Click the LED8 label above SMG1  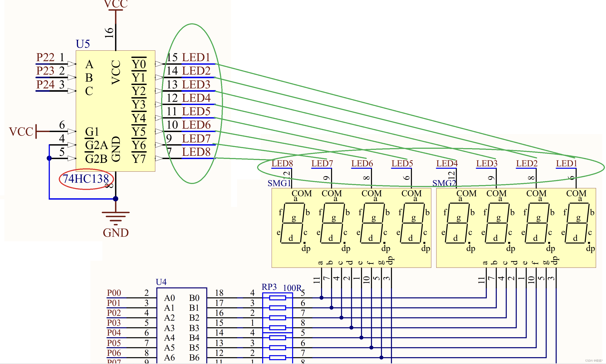click(282, 163)
